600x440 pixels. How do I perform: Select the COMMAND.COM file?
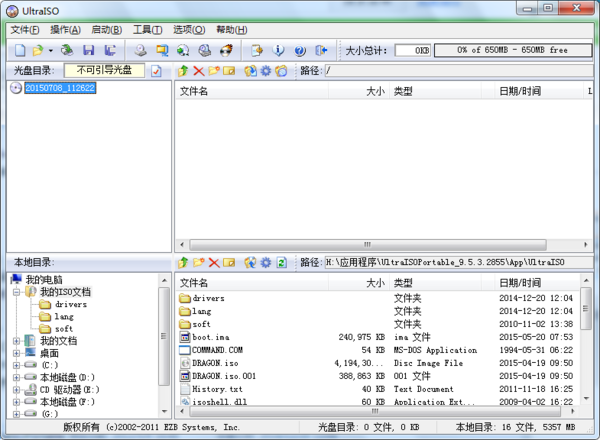[x=217, y=350]
